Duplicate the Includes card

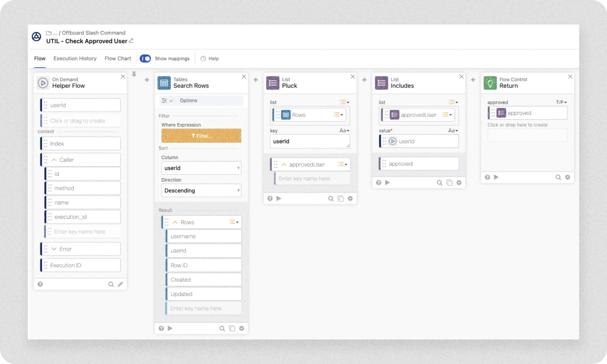449,183
